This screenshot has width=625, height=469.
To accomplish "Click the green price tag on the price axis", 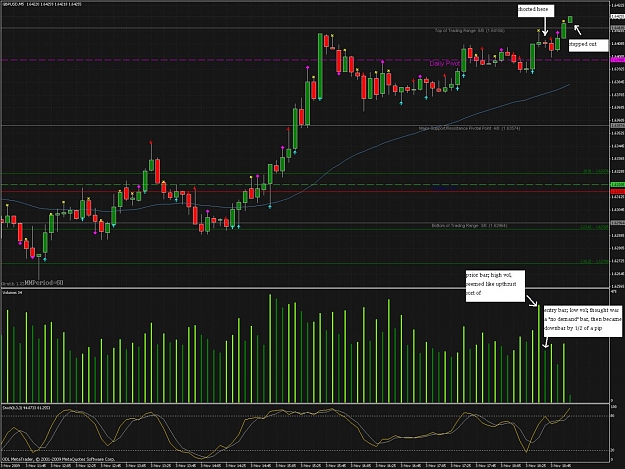I will (617, 184).
